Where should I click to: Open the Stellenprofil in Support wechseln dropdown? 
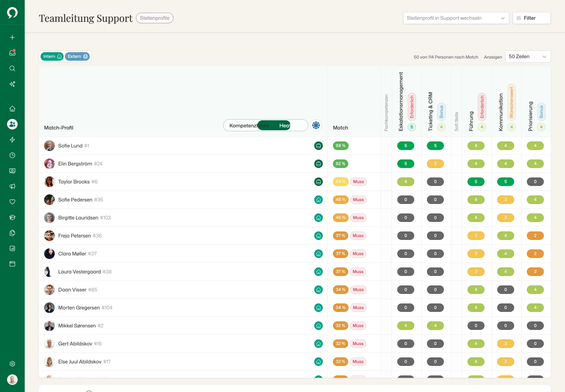point(456,18)
